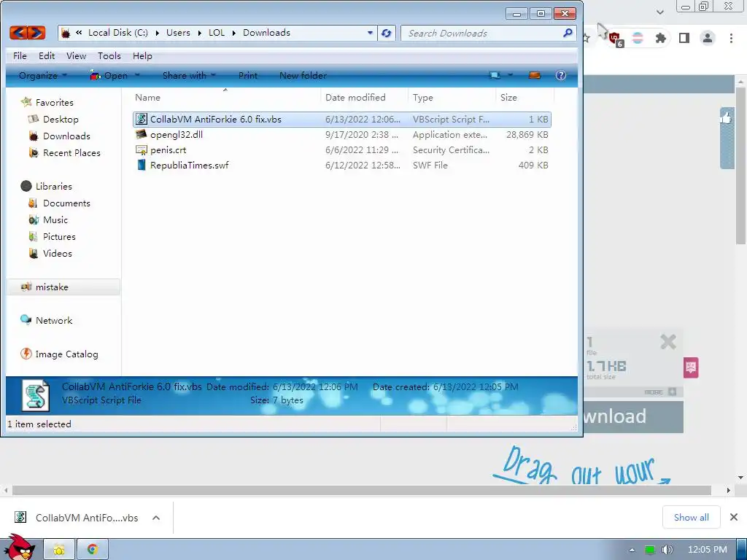Click the pink chat feedback icon on page
747x560 pixels.
[691, 367]
